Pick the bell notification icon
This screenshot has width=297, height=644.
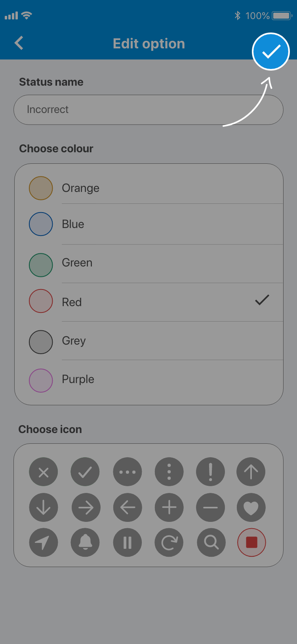click(85, 542)
